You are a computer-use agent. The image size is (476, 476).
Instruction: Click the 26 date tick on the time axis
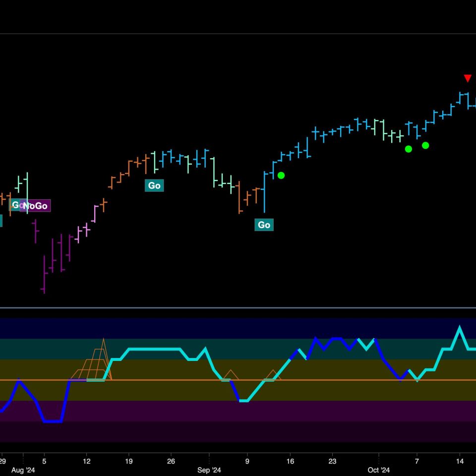click(171, 461)
